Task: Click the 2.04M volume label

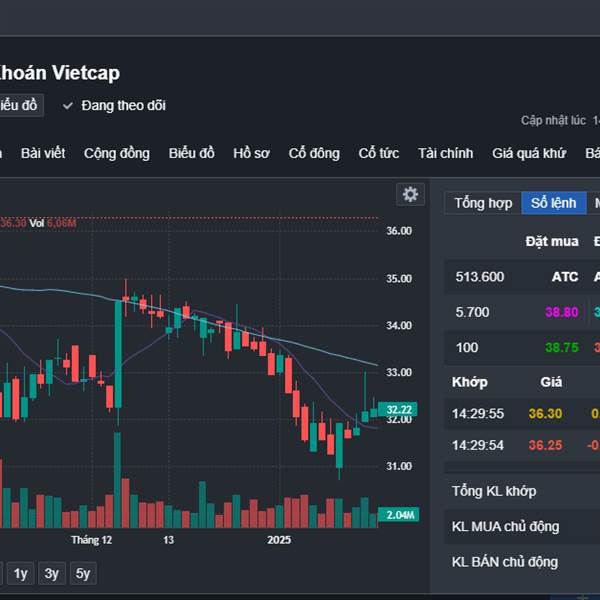Action: click(398, 515)
